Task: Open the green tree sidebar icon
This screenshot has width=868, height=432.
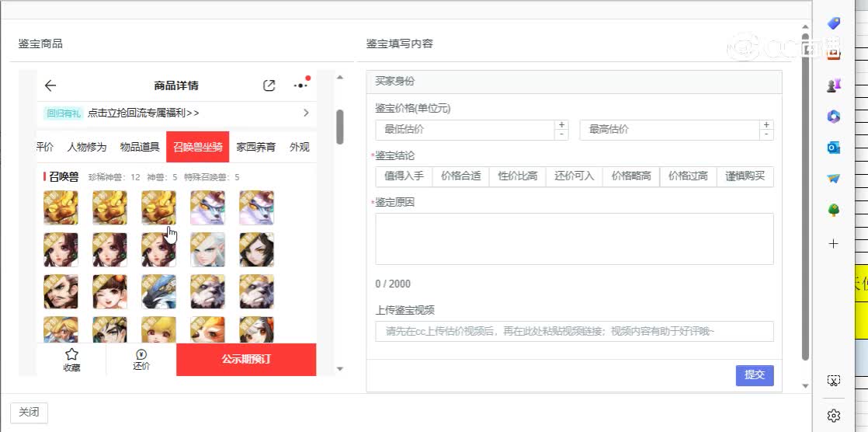Action: (834, 210)
